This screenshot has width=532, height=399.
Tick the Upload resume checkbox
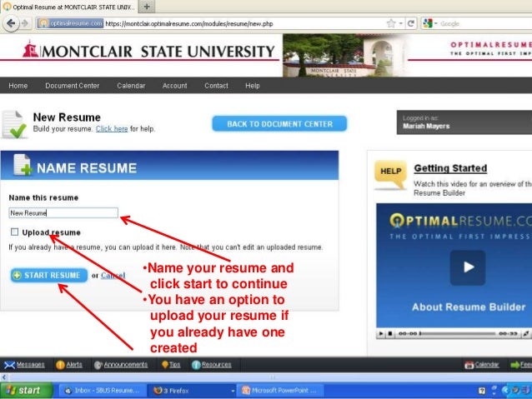[14, 232]
